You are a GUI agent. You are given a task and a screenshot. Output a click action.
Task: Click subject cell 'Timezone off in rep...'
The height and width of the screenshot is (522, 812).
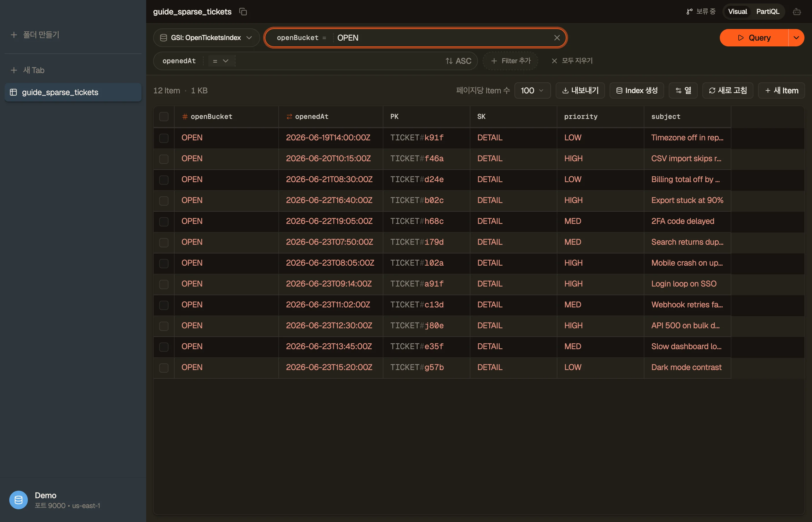pyautogui.click(x=687, y=138)
